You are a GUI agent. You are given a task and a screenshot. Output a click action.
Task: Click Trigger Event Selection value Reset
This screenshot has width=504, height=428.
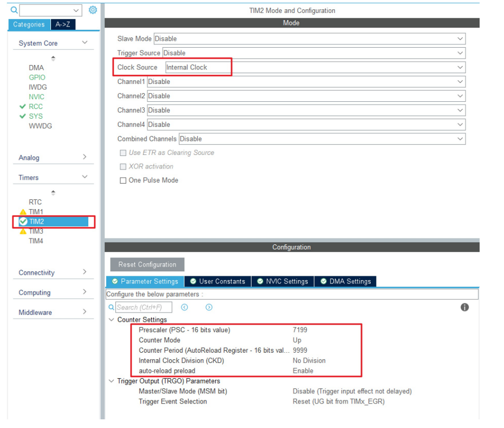click(339, 401)
